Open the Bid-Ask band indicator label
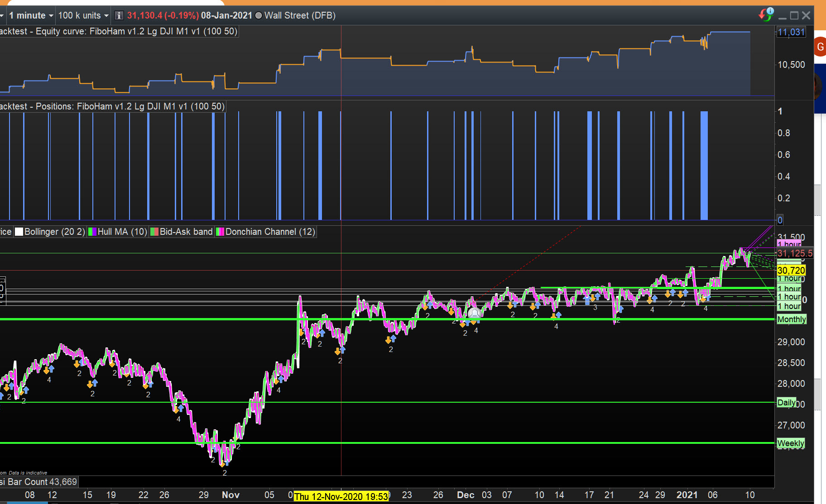 click(x=186, y=232)
